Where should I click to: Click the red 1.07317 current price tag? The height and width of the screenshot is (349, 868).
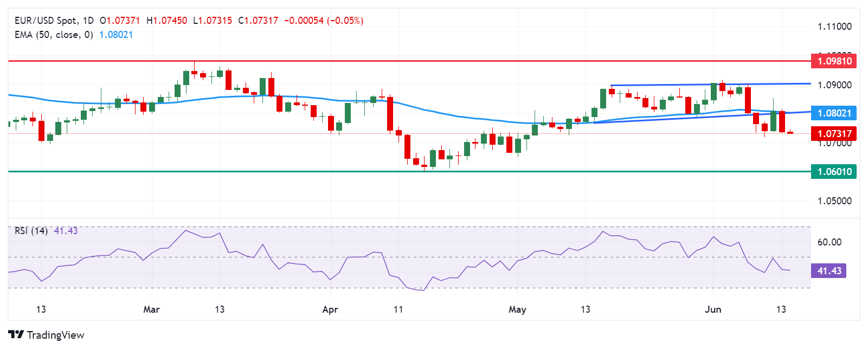click(834, 134)
